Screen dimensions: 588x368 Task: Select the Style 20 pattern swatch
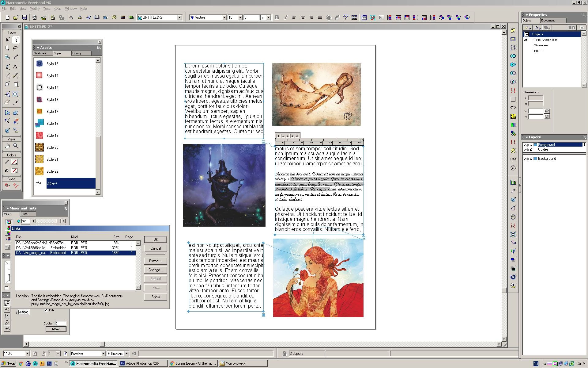click(x=40, y=148)
